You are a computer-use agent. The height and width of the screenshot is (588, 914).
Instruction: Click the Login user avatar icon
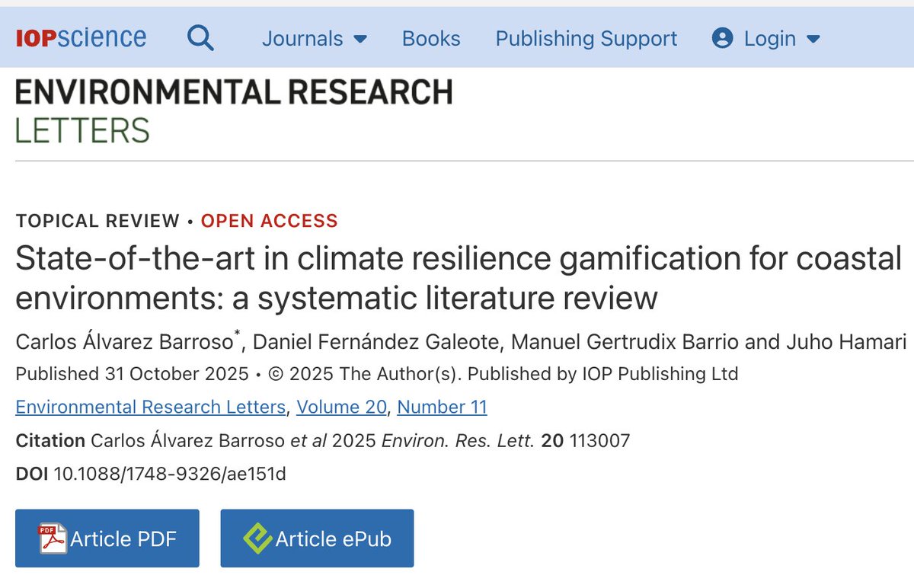[x=722, y=38]
